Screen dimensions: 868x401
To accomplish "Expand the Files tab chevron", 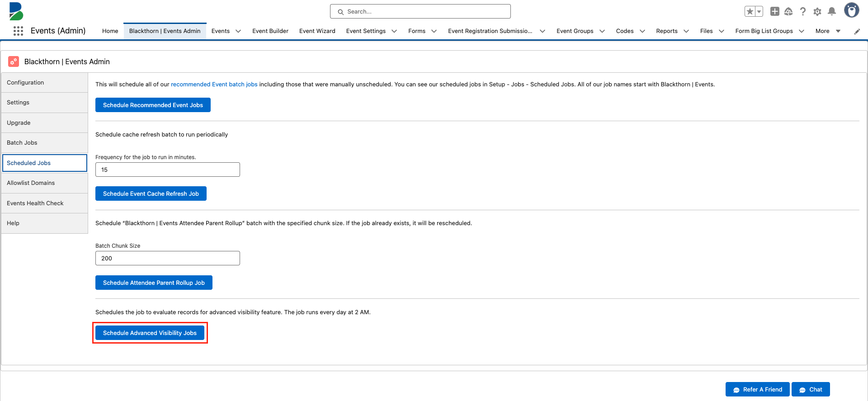I will tap(722, 31).
